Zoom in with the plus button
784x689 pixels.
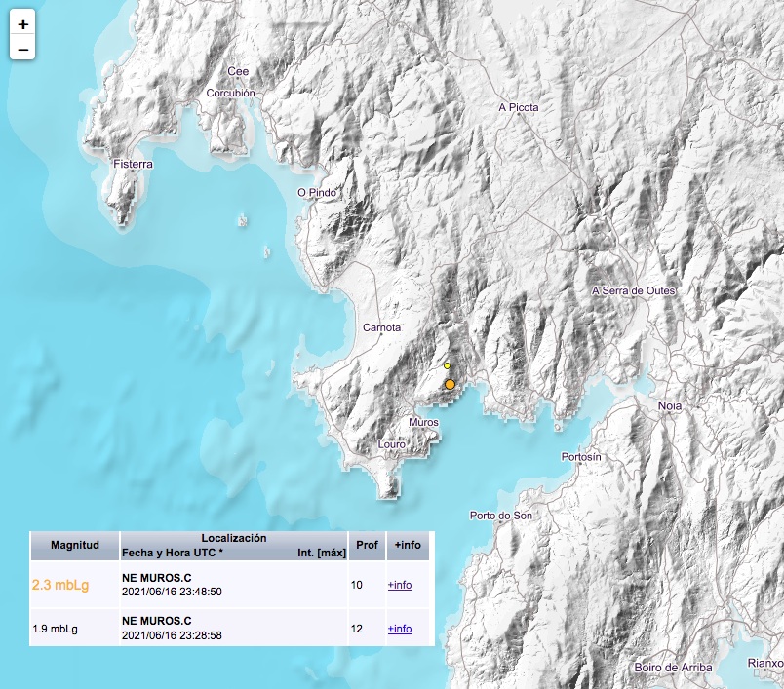[23, 24]
